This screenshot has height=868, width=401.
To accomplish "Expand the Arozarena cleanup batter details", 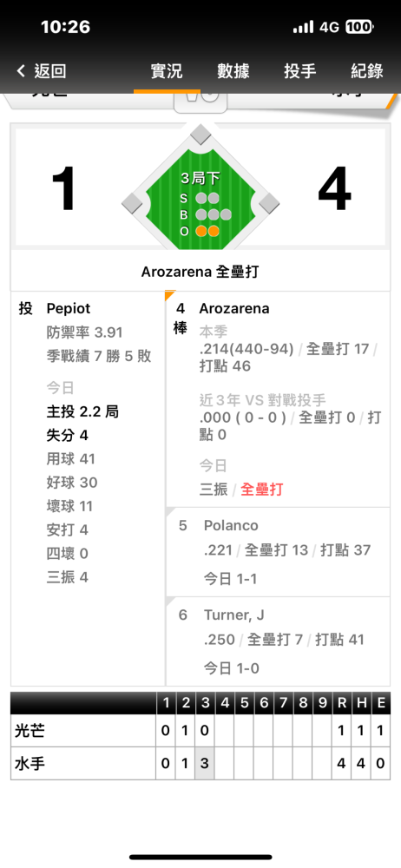I will coord(278,399).
